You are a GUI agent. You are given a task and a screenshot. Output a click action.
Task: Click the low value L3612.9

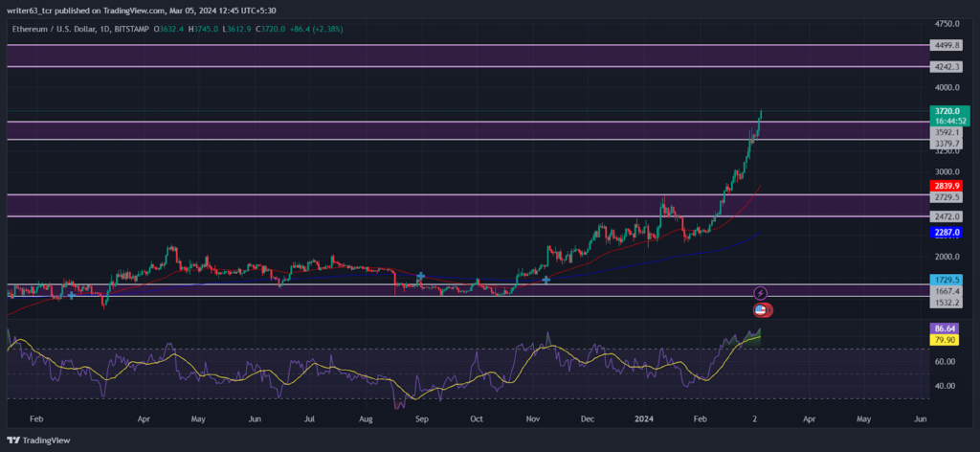[x=236, y=29]
